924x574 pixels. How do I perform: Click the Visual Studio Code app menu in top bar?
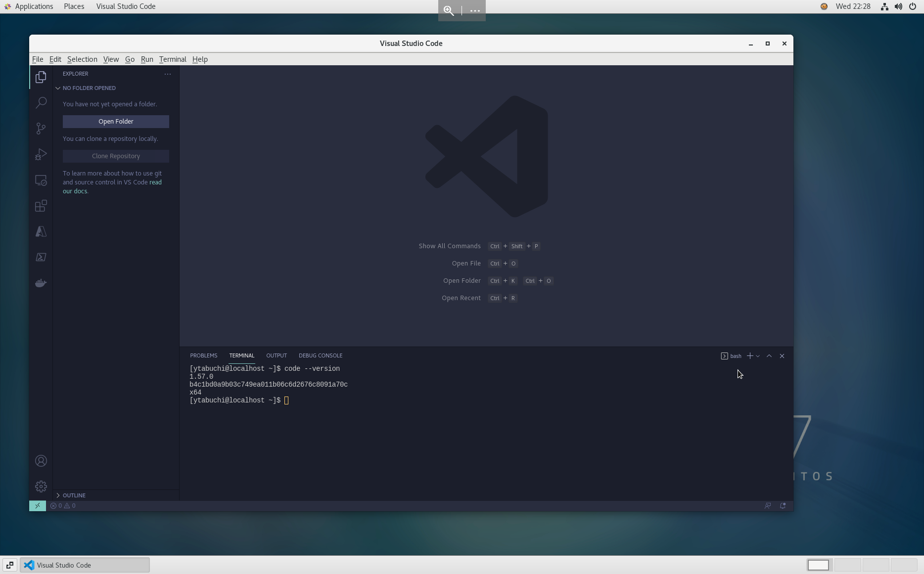click(x=126, y=6)
